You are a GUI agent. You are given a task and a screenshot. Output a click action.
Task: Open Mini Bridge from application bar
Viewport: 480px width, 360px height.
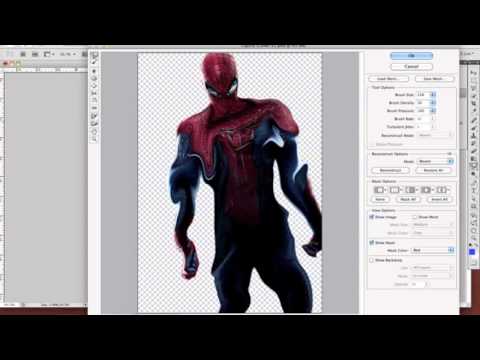coord(35,54)
